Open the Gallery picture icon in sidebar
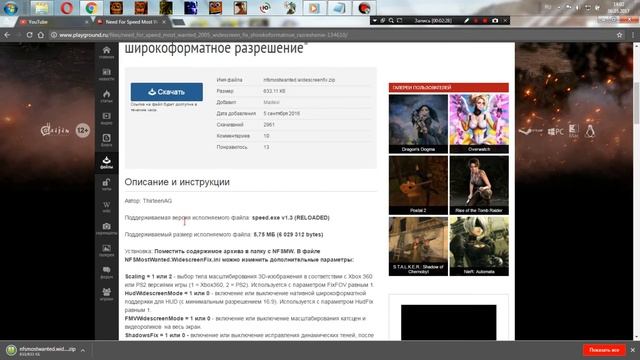The image size is (640, 360). (x=107, y=250)
